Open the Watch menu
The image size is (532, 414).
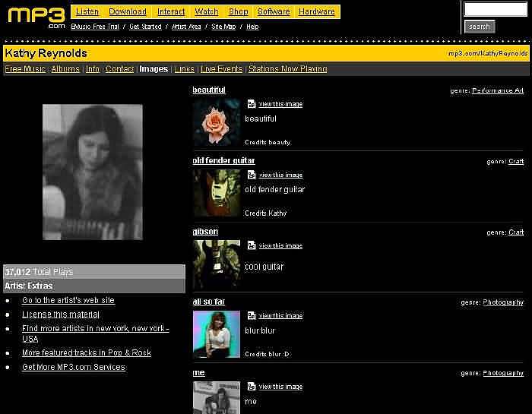coord(206,11)
